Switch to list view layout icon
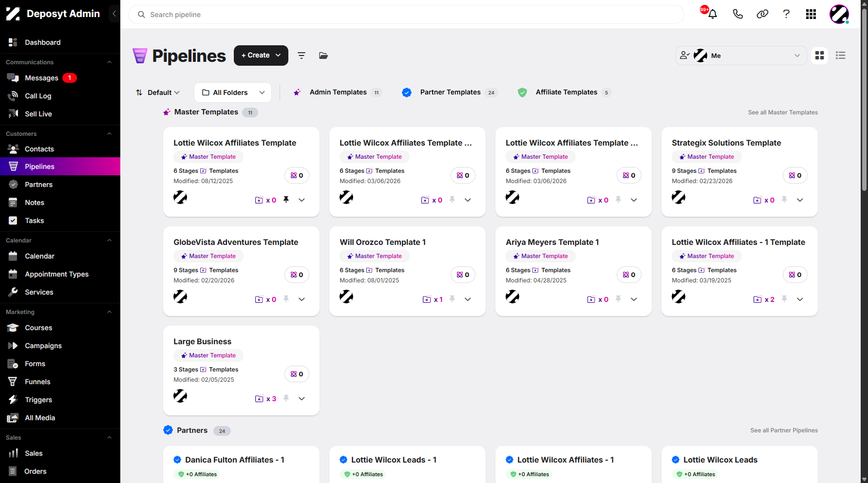Image resolution: width=868 pixels, height=483 pixels. (840, 56)
